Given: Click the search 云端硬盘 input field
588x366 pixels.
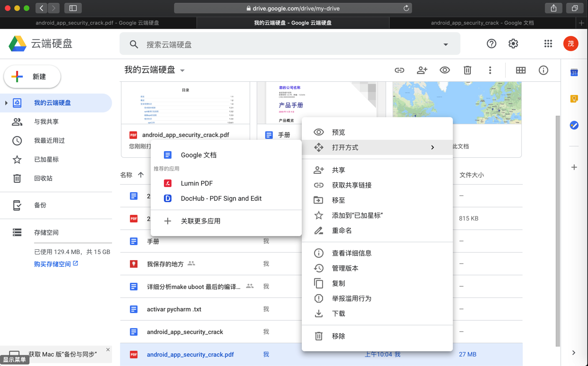Looking at the screenshot, I should coord(290,44).
